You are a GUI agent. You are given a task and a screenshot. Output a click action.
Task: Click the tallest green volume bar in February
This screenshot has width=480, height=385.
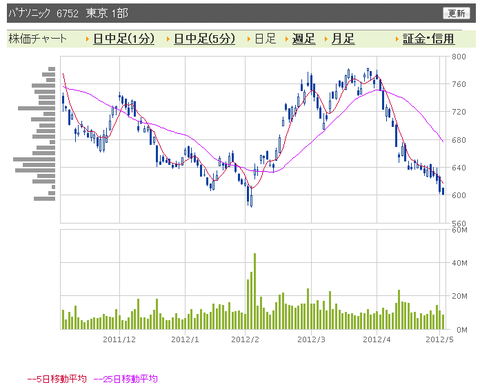(255, 291)
